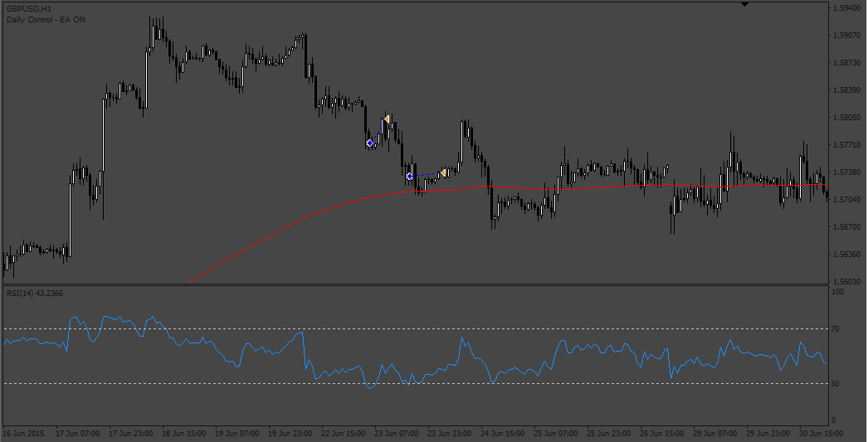Image resolution: width=868 pixels, height=442 pixels.
Task: Click the 1.56360 price label
Action: 846,255
